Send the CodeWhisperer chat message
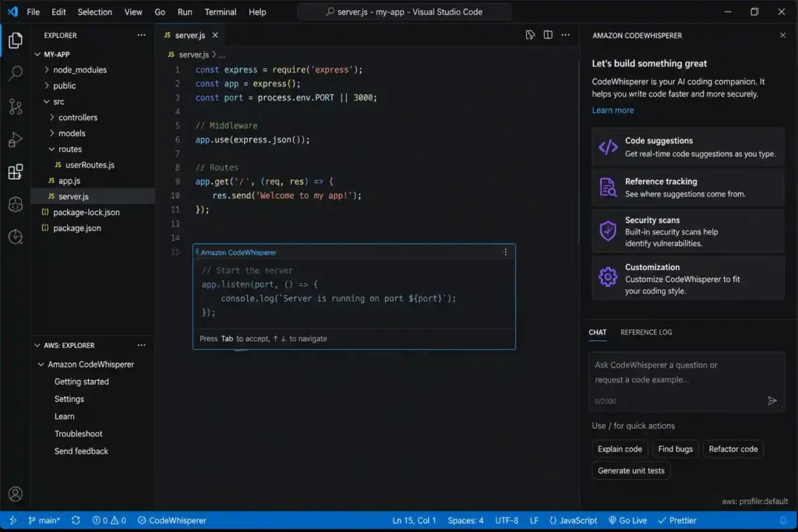The image size is (798, 532). coord(772,401)
